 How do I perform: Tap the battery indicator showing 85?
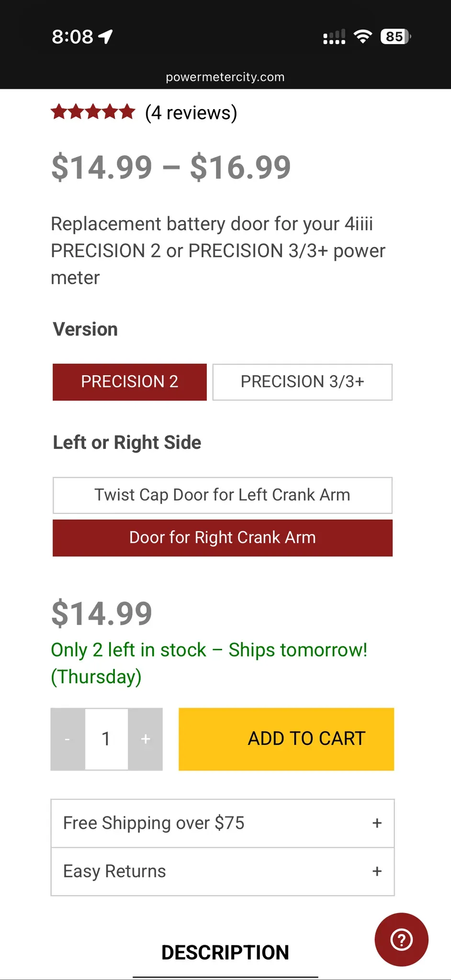pyautogui.click(x=395, y=36)
